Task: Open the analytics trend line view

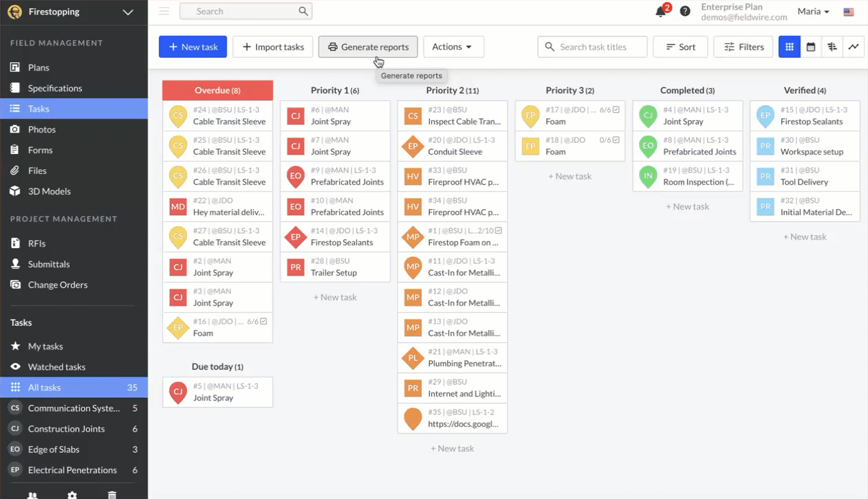Action: [x=854, y=47]
